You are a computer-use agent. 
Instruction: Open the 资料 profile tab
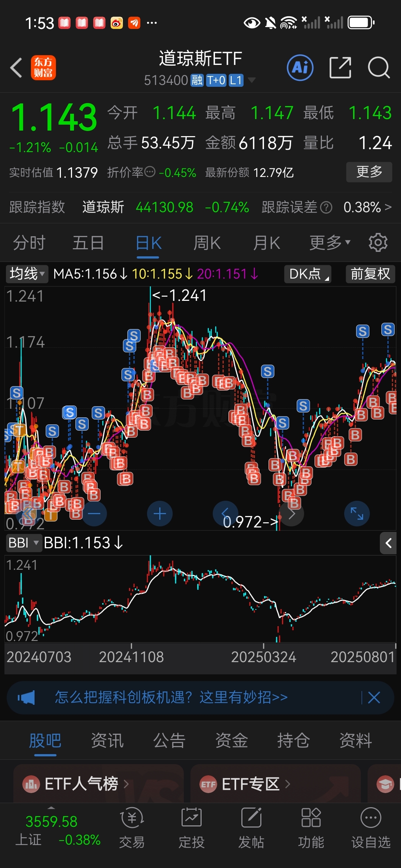(x=355, y=741)
